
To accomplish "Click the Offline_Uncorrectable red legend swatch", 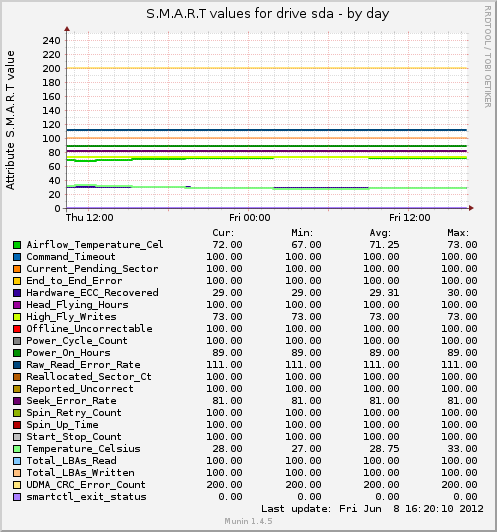I will click(x=17, y=329).
